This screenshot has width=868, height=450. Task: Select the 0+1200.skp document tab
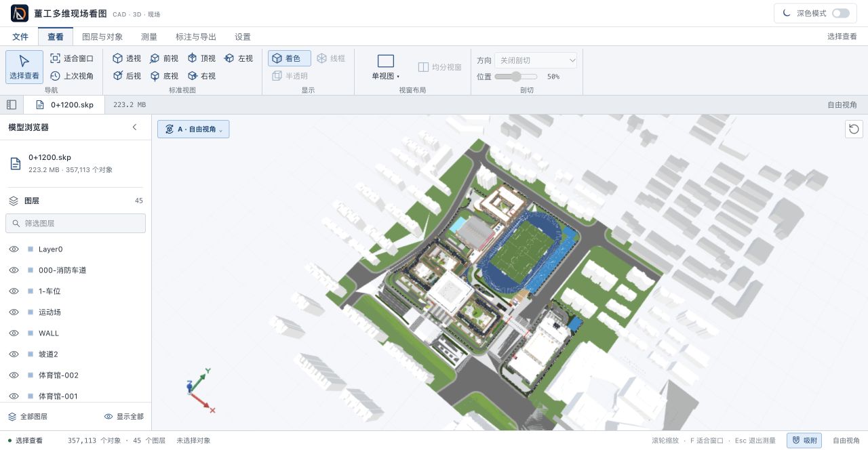[x=64, y=104]
